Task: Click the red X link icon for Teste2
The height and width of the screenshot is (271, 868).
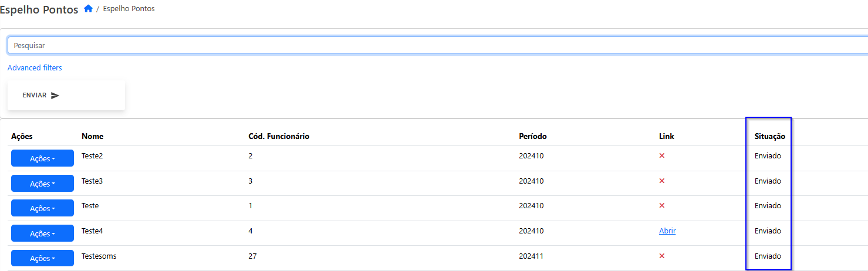Action: pos(662,156)
